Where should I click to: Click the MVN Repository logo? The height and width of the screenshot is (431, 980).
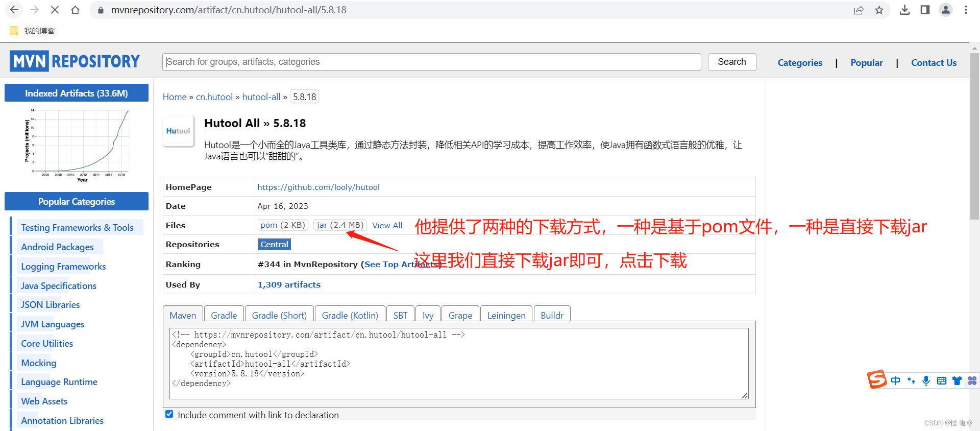pyautogui.click(x=75, y=61)
